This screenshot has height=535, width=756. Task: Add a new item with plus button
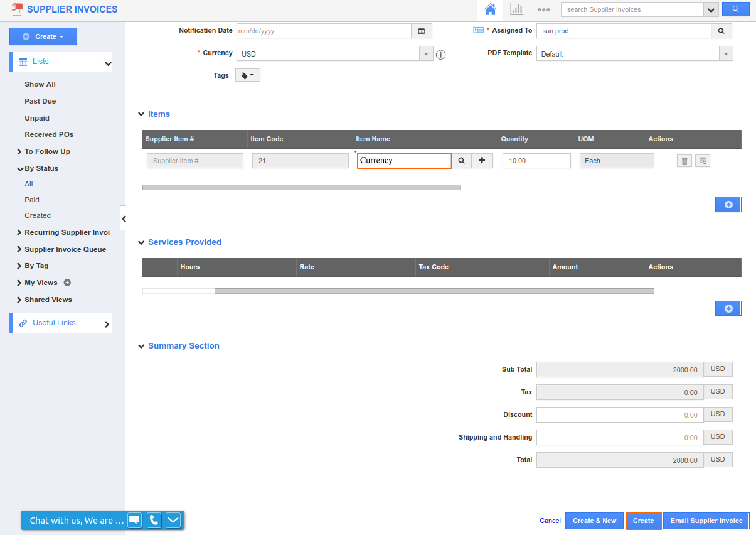482,161
